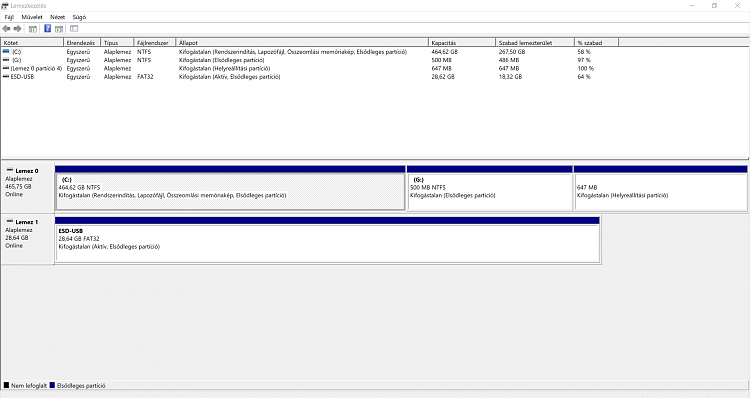Click the 58 % free cell
The image size is (750, 398).
pos(584,52)
